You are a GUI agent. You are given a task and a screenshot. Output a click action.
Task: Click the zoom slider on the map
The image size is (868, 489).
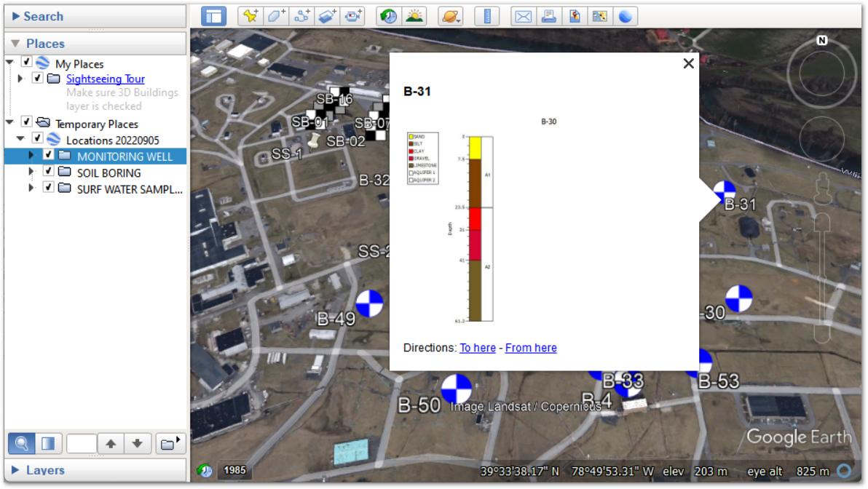[x=821, y=277]
